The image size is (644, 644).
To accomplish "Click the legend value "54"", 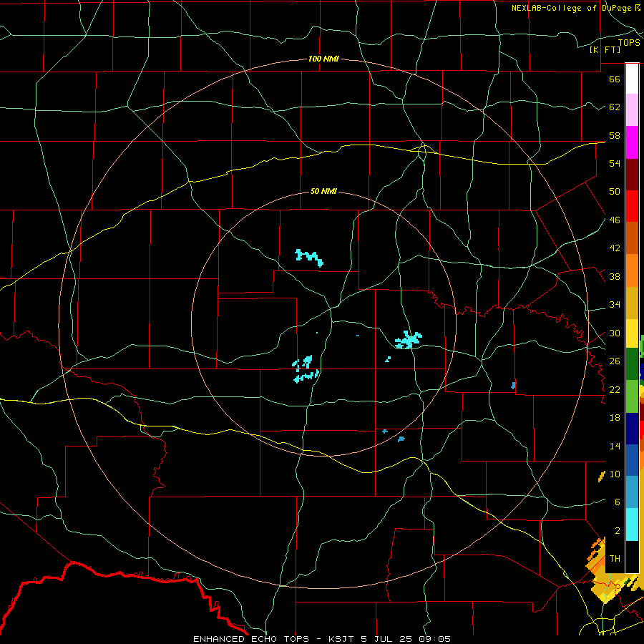I will click(615, 163).
